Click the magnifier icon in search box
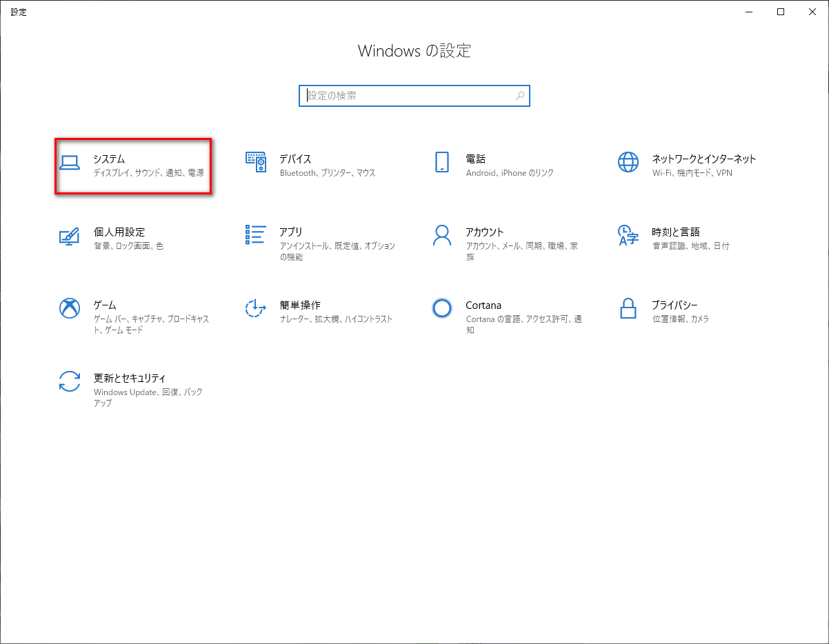Image resolution: width=829 pixels, height=644 pixels. pos(520,96)
